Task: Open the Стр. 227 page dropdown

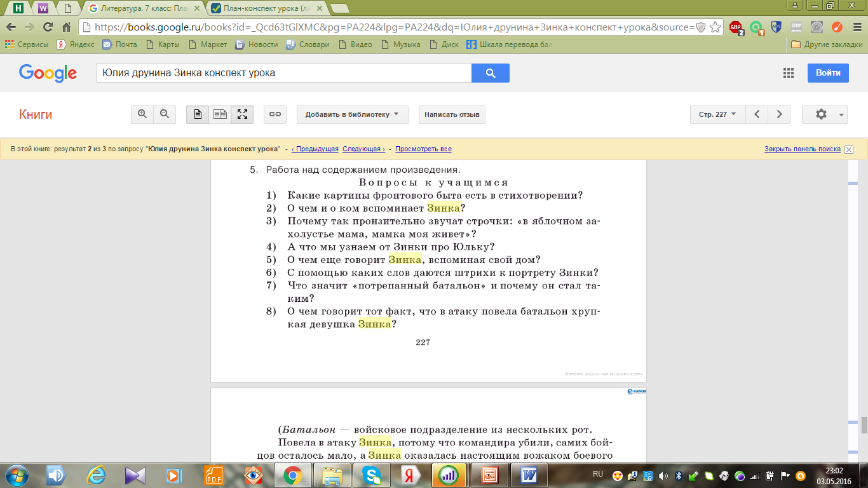Action: [x=717, y=114]
